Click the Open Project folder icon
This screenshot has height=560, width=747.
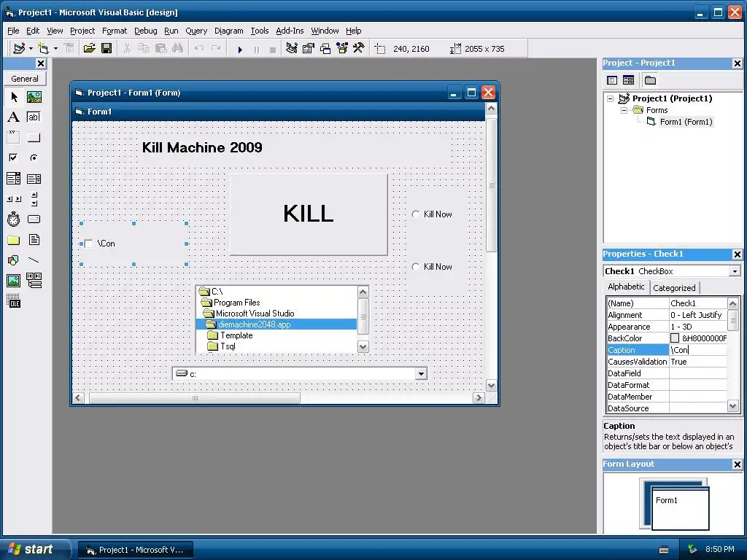[89, 48]
